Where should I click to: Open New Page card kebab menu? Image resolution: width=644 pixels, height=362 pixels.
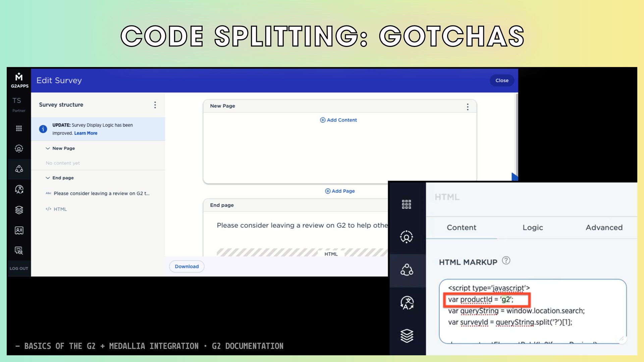tap(468, 107)
